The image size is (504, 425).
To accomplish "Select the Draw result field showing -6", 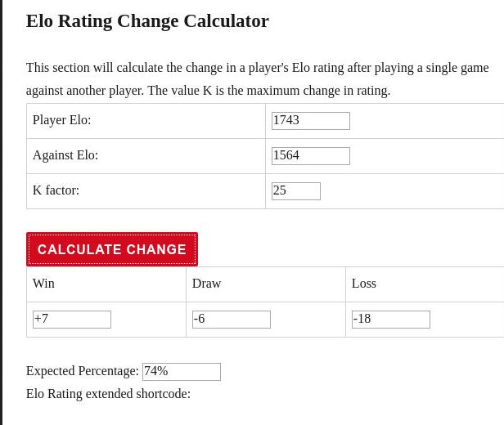I will coord(231,320).
